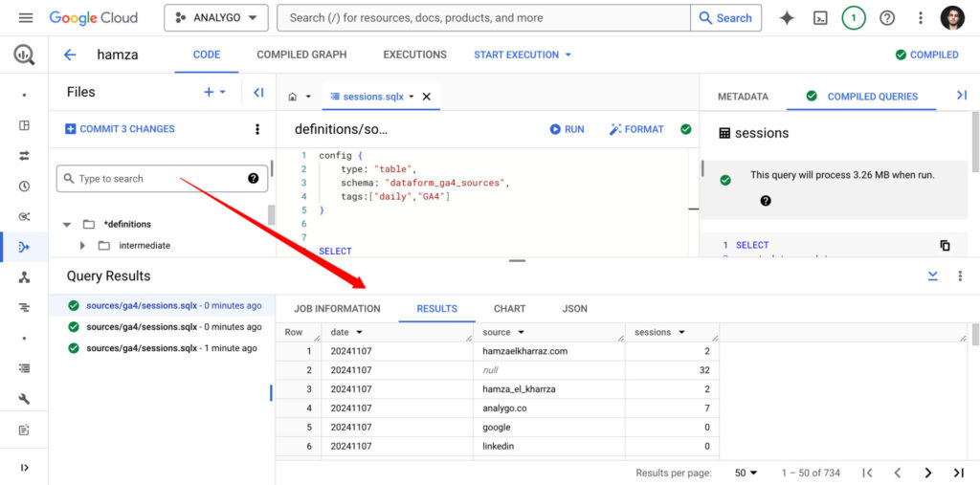This screenshot has width=980, height=485.
Task: Jump to last results page
Action: pyautogui.click(x=958, y=473)
